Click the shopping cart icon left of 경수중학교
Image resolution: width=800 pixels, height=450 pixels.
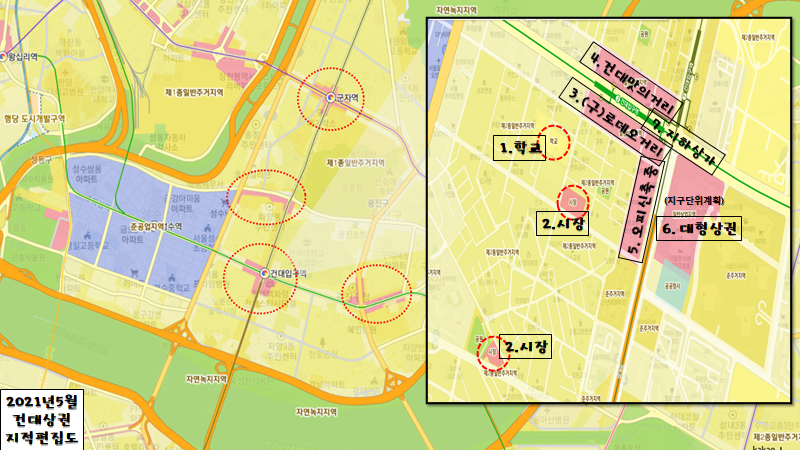tap(134, 273)
